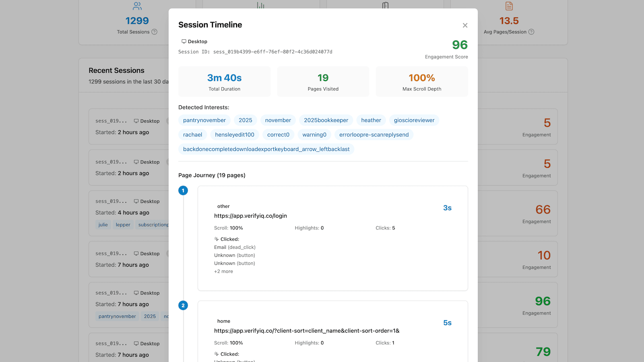Screen dimensions: 644x362
Task: Select the bar chart statistics icon
Action: pos(261,5)
